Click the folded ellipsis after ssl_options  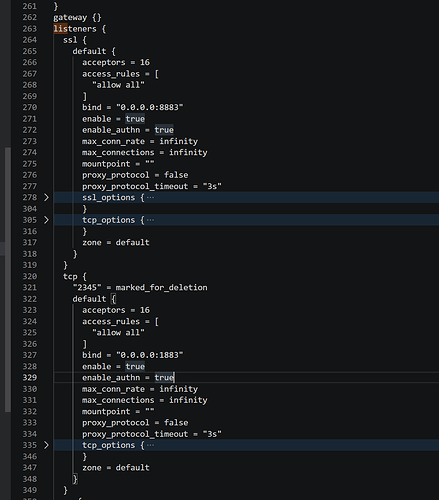point(150,198)
